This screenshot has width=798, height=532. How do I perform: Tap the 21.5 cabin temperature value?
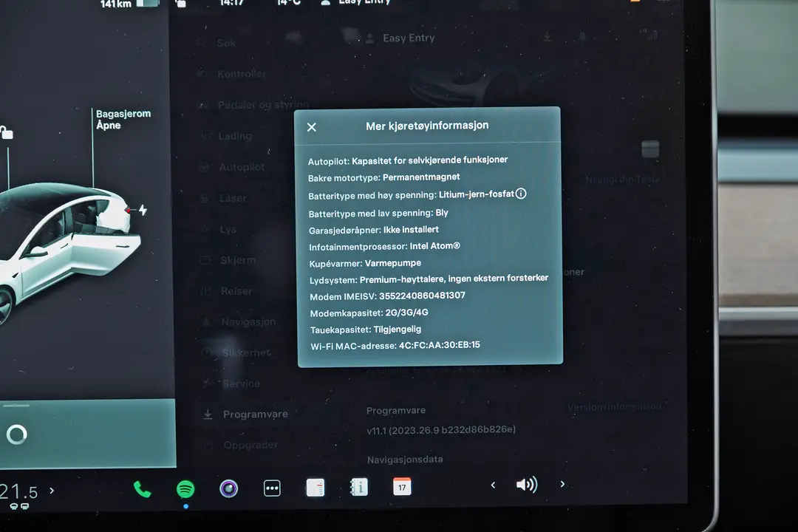coord(18,492)
